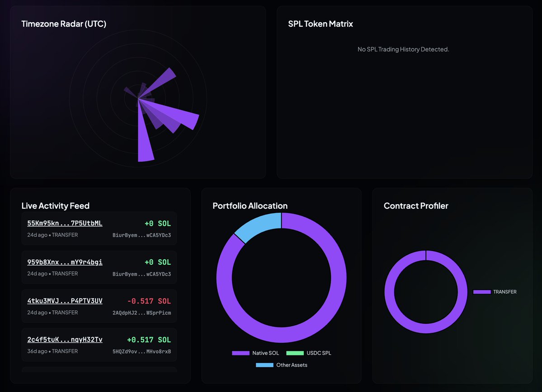Select address 2AQdpHJ2...WSprPicm
Screen dimensions: 542x392
coord(142,313)
